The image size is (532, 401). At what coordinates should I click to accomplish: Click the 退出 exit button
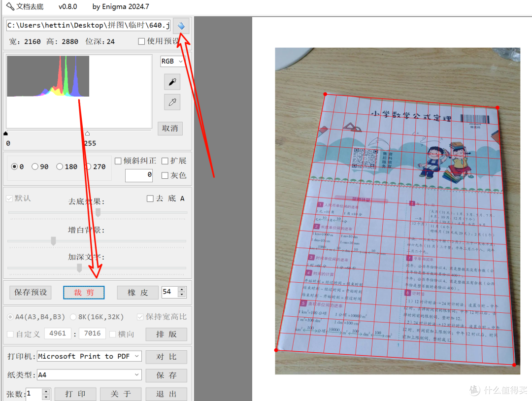[x=166, y=394]
